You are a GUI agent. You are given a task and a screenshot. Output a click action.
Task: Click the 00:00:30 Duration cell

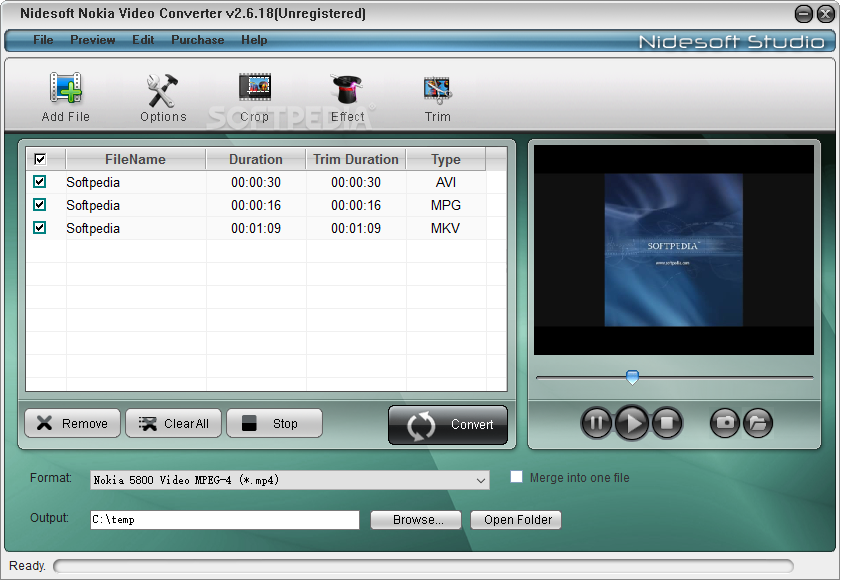click(256, 182)
